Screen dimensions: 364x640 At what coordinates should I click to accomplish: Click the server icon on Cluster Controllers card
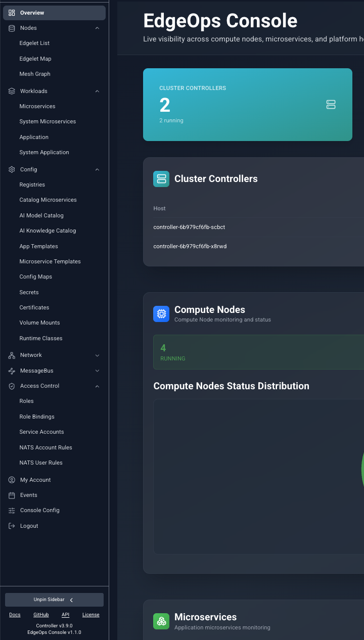point(331,105)
